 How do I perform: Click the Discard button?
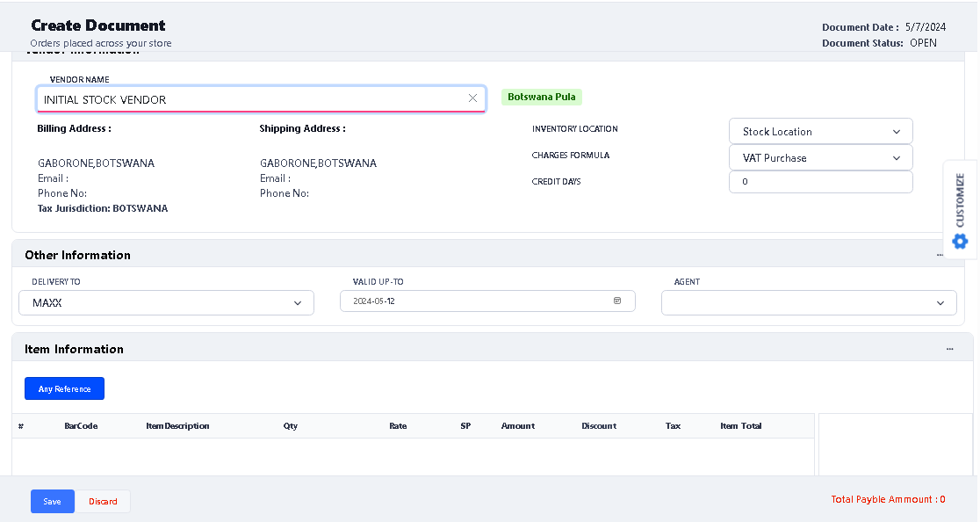click(x=103, y=501)
